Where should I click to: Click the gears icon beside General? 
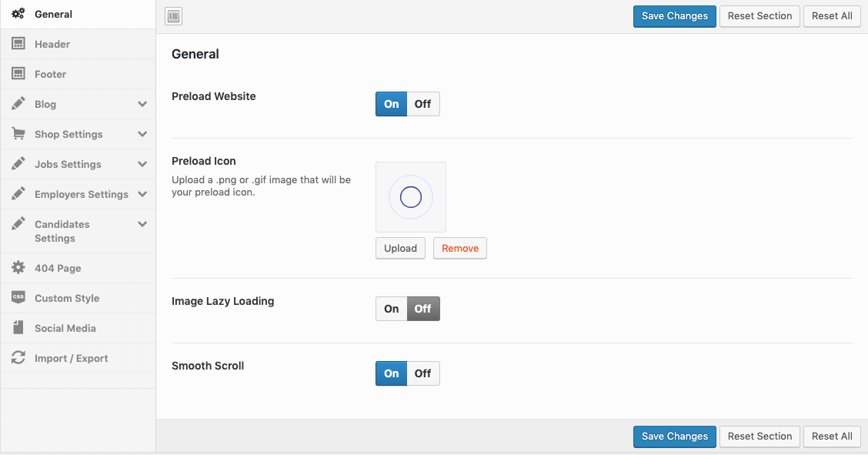[18, 14]
